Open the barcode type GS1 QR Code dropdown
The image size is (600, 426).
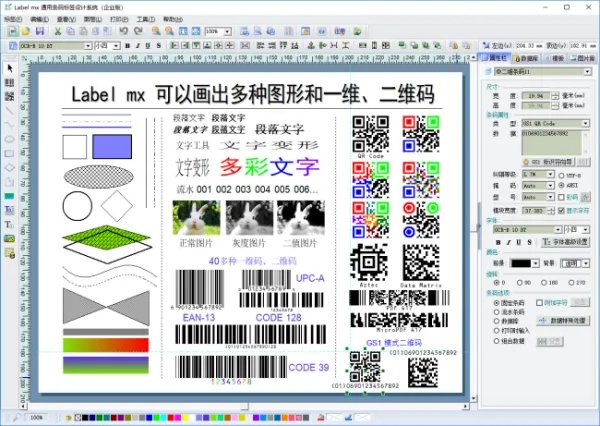point(586,123)
